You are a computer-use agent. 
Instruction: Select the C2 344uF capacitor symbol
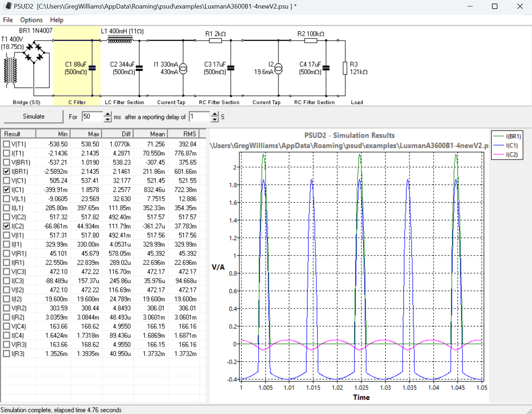(x=140, y=68)
